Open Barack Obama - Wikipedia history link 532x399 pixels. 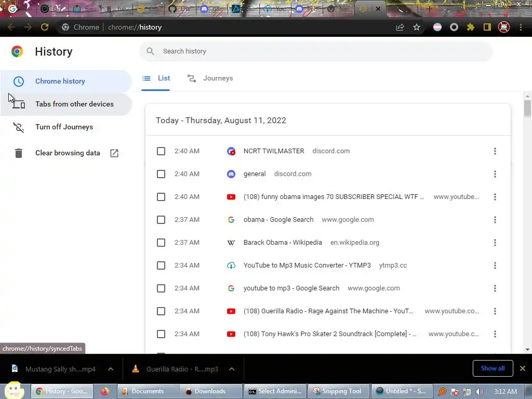(283, 243)
